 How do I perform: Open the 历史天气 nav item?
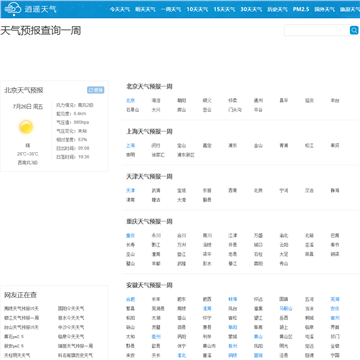277,9
